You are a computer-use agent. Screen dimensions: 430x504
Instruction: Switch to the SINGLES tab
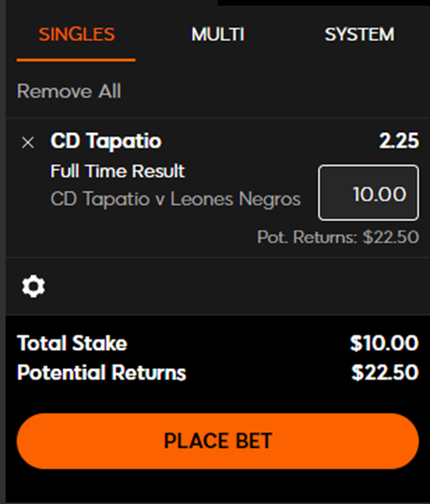(77, 34)
